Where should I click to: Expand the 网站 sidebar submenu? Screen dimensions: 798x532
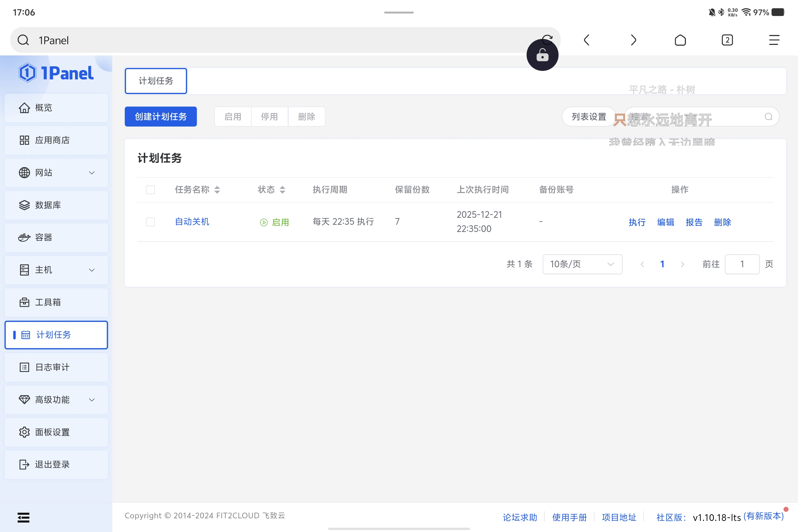click(92, 173)
